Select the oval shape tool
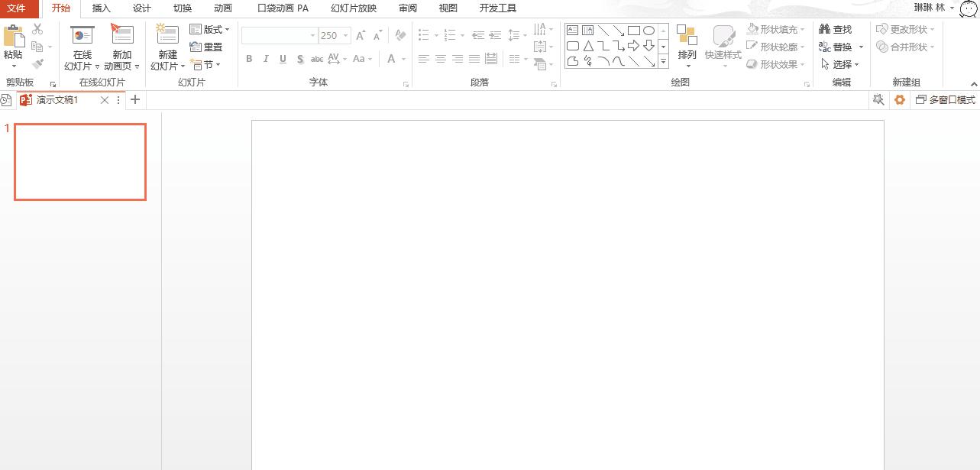 coord(649,31)
